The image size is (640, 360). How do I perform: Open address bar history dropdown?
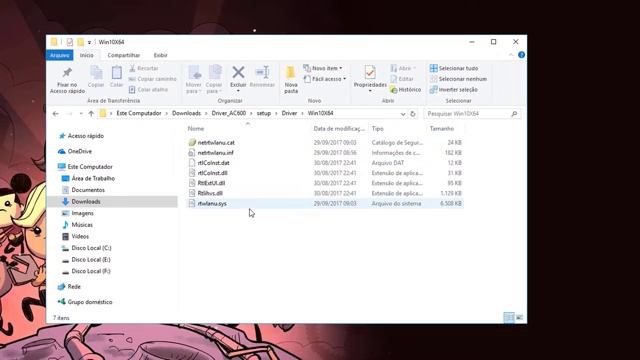click(x=403, y=114)
